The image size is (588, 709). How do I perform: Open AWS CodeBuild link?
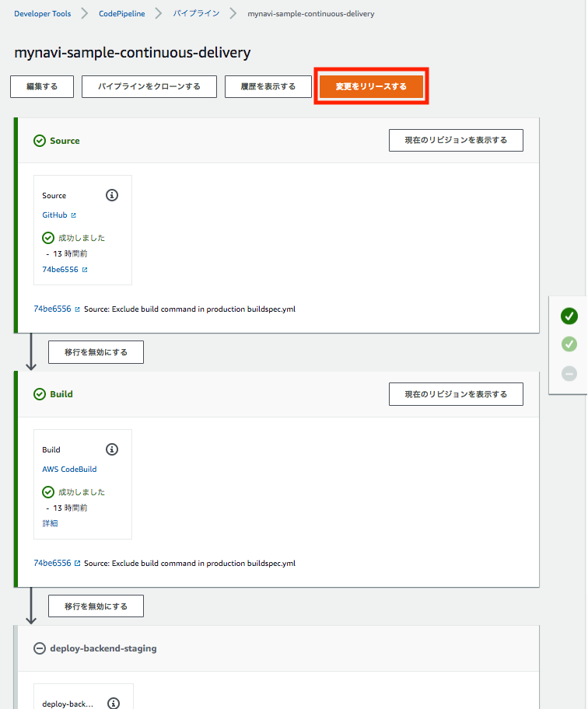pyautogui.click(x=69, y=470)
